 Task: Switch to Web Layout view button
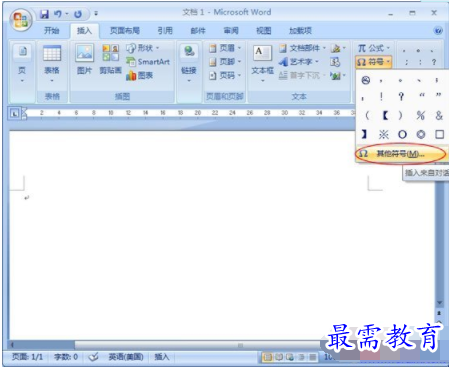pyautogui.click(x=290, y=357)
